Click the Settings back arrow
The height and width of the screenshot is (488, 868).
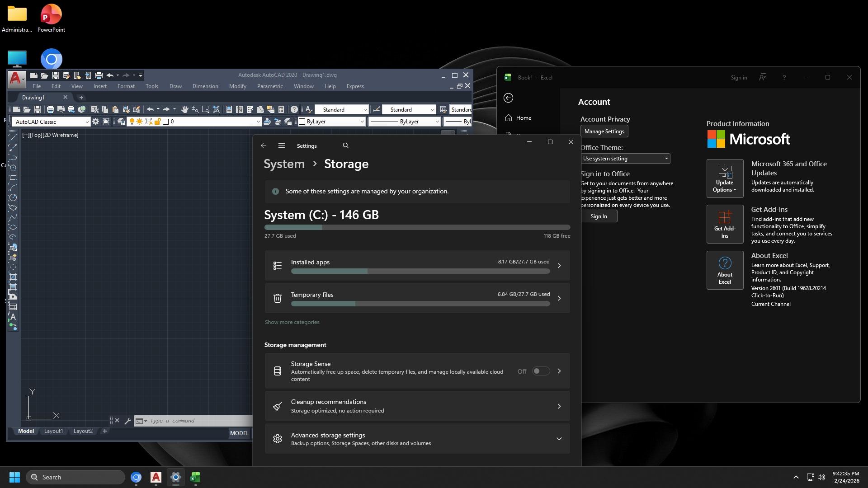[264, 145]
